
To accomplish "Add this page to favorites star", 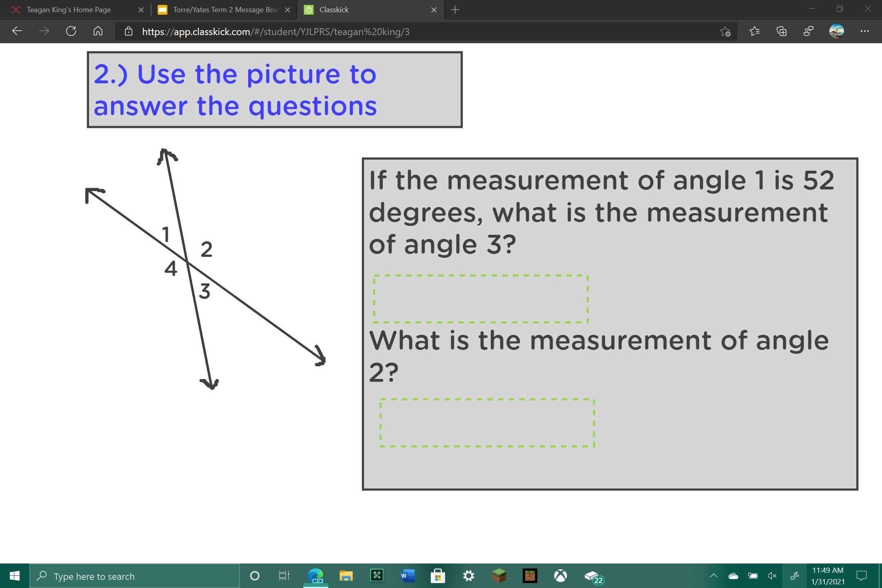I will (x=725, y=31).
